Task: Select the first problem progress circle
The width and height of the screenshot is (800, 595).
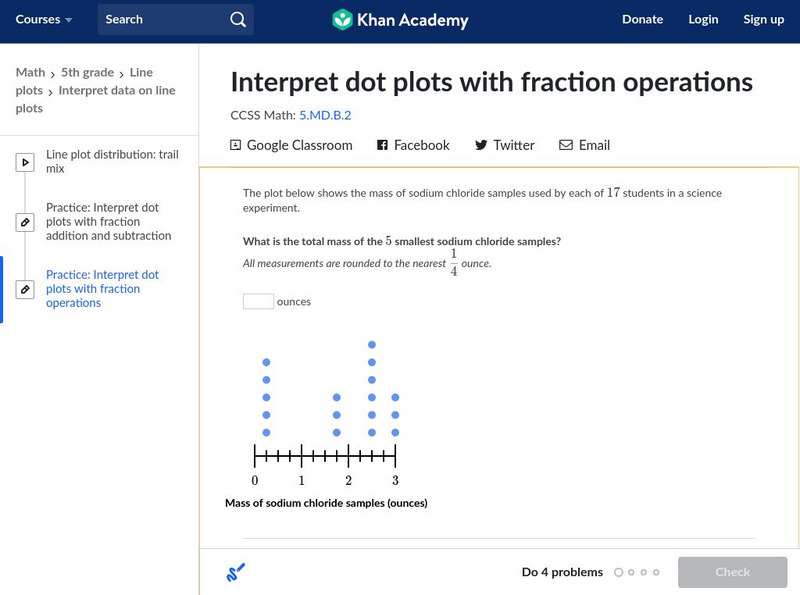Action: click(619, 572)
